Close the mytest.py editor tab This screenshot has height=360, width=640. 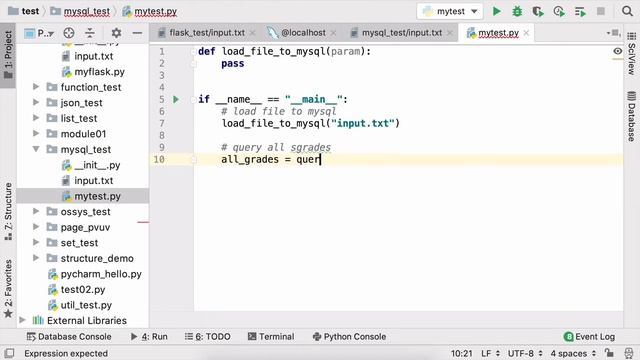click(526, 33)
